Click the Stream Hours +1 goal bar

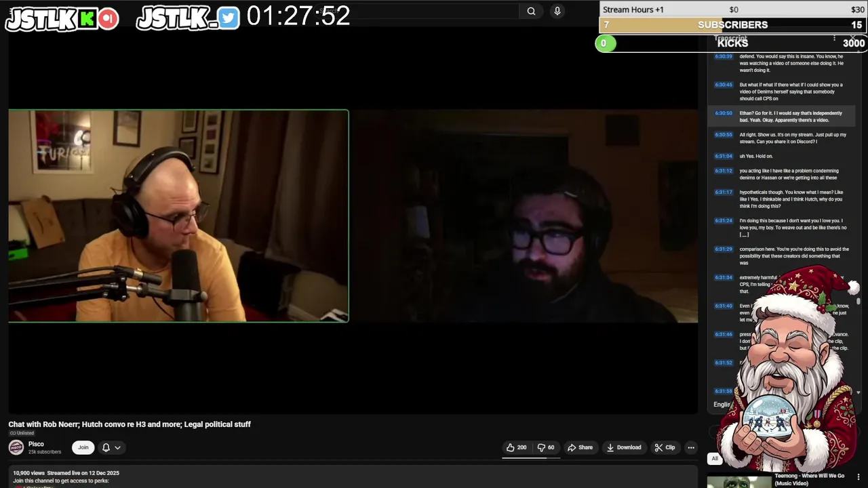coord(733,9)
